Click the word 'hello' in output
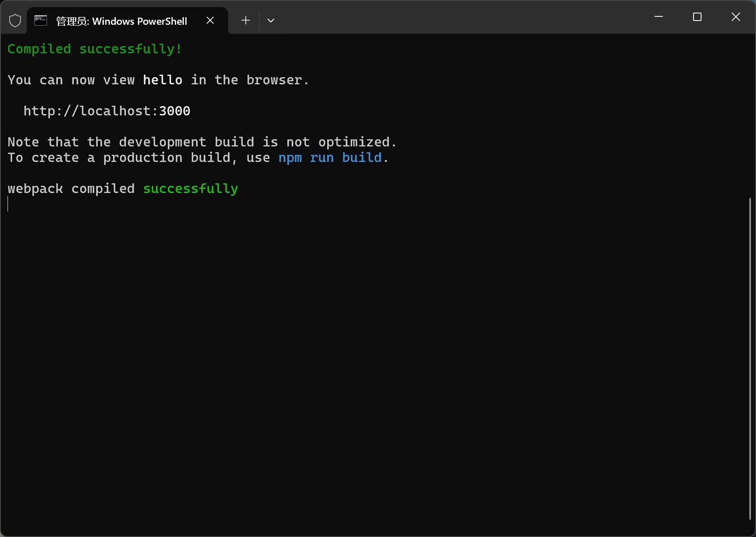Image resolution: width=756 pixels, height=537 pixels. [x=163, y=80]
